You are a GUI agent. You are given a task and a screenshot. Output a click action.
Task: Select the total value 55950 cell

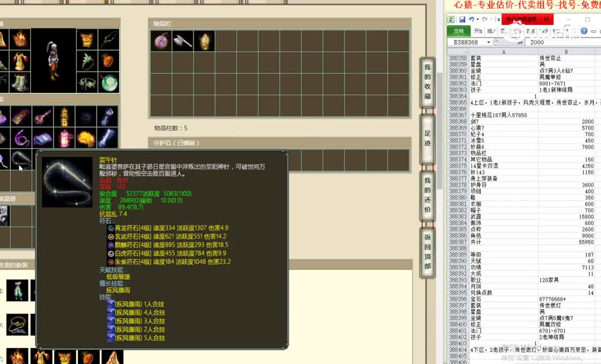tap(566, 242)
